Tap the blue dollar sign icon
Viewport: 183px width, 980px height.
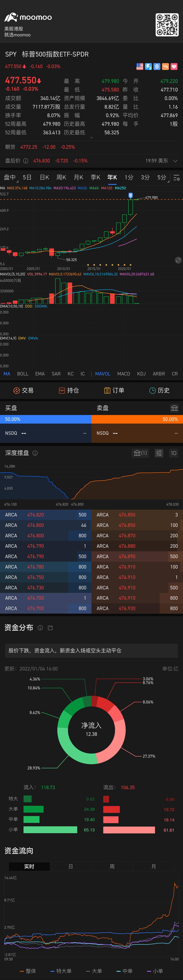pyautogui.click(x=157, y=67)
